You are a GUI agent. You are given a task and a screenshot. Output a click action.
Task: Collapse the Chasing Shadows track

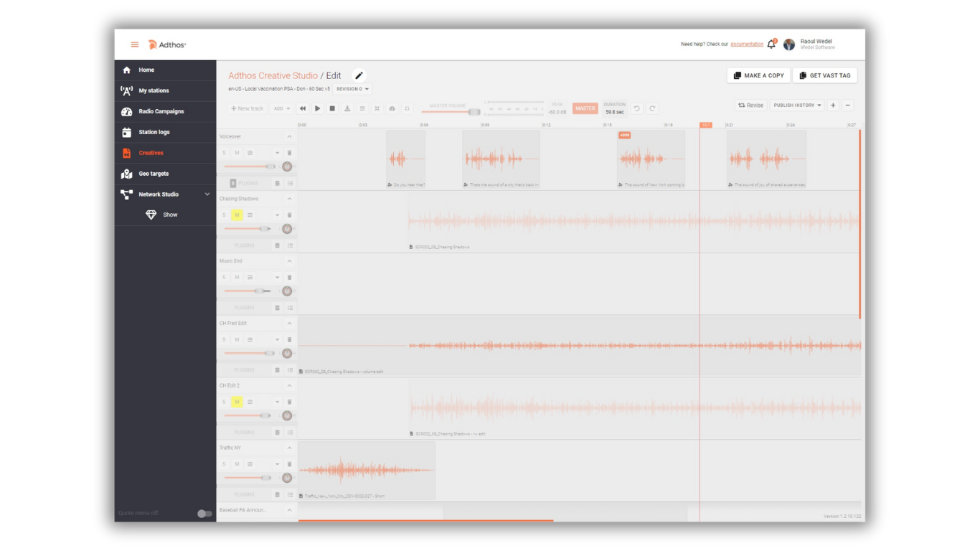tap(290, 199)
